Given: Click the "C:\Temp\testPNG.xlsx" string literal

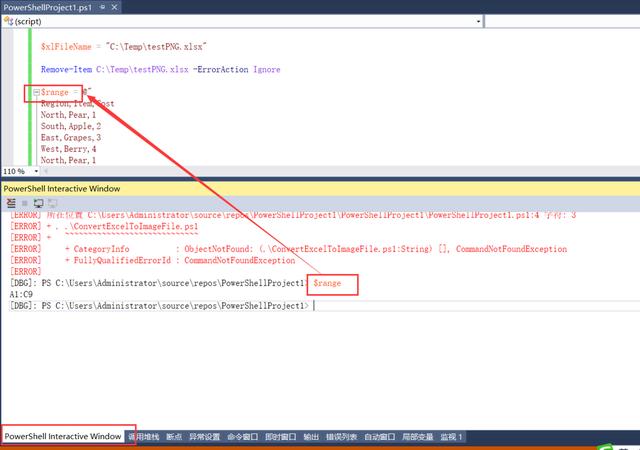Looking at the screenshot, I should click(x=156, y=47).
